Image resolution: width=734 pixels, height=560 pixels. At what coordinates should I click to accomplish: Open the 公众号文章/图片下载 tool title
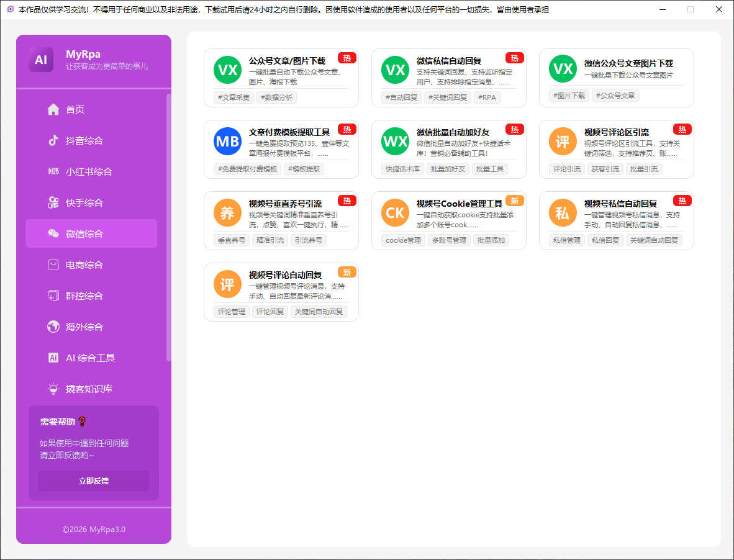pyautogui.click(x=287, y=61)
